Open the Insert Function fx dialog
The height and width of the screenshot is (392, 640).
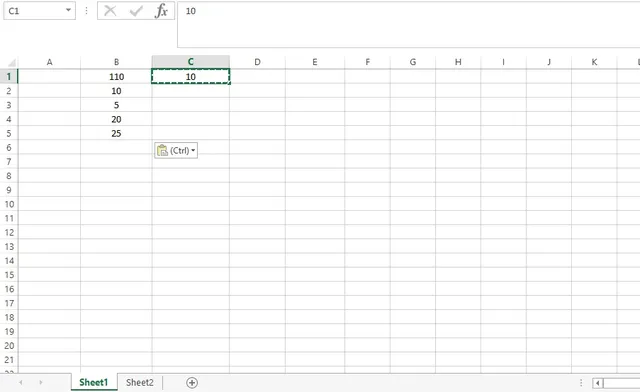(x=161, y=11)
